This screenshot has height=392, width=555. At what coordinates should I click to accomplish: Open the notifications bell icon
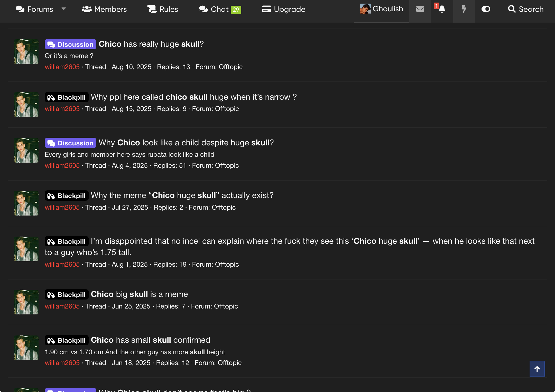(x=442, y=9)
